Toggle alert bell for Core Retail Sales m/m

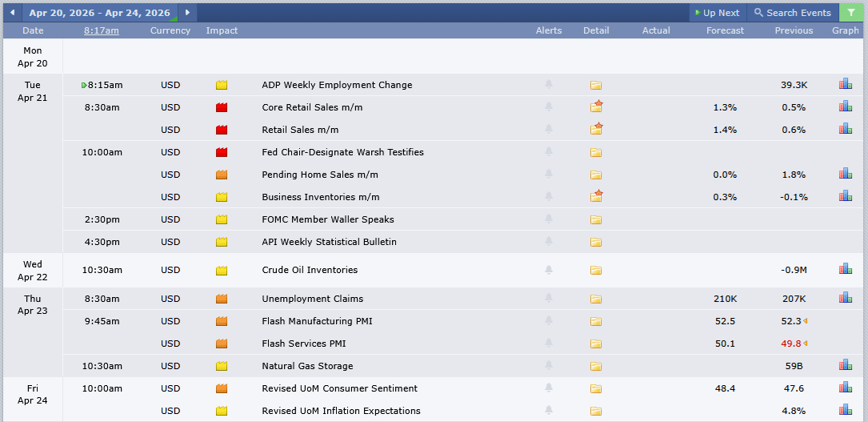549,107
